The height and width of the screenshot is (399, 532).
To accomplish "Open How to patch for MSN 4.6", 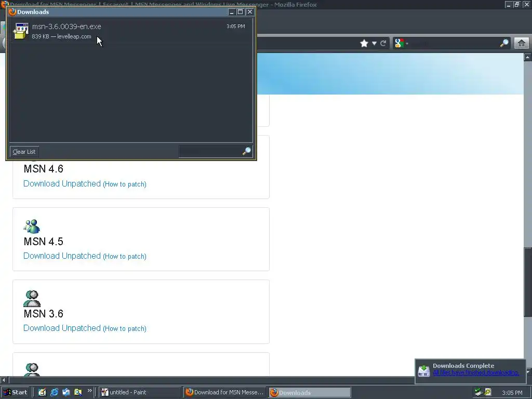I will (125, 184).
